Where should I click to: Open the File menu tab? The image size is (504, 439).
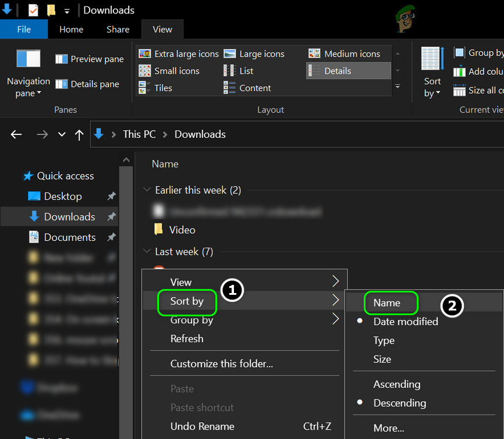24,29
